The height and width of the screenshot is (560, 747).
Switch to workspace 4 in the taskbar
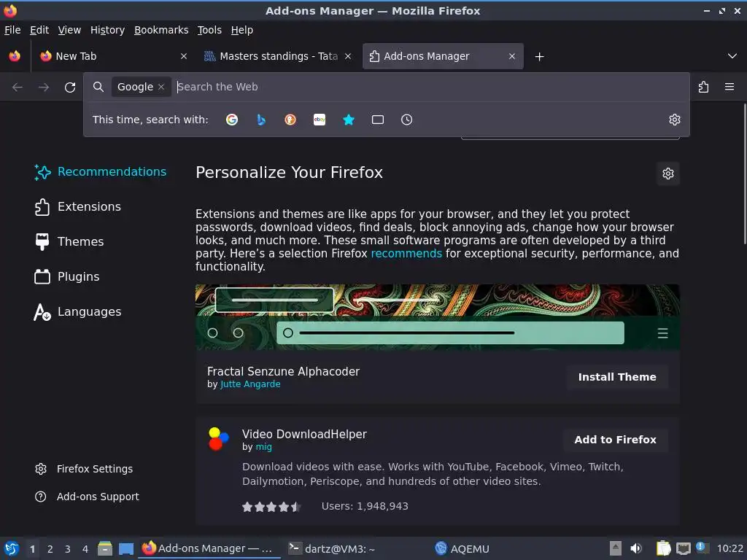[x=85, y=549]
